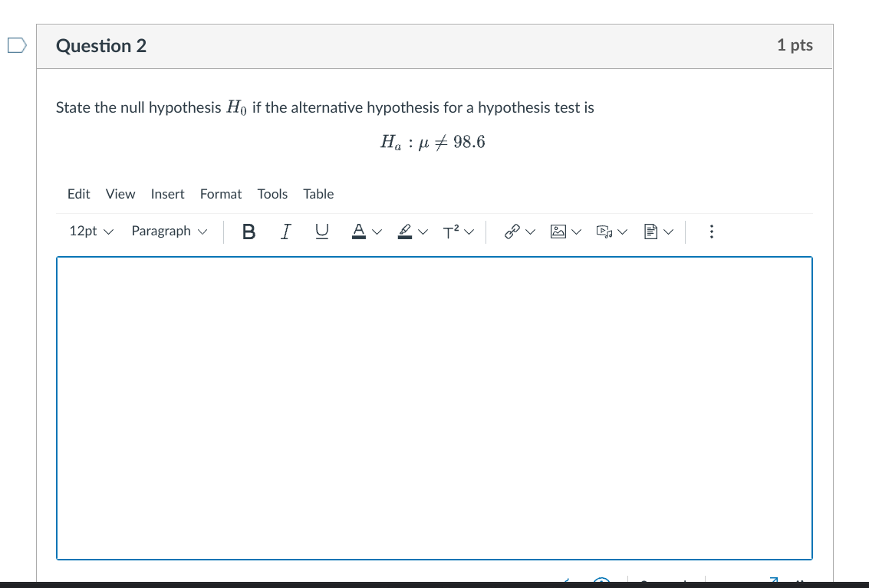Open the Tools menu

point(272,194)
